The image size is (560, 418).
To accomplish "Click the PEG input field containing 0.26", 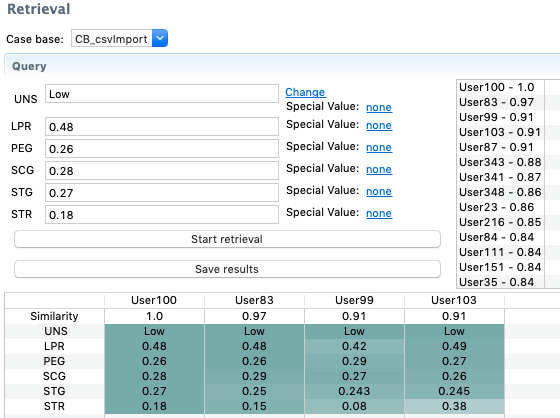I will click(162, 149).
